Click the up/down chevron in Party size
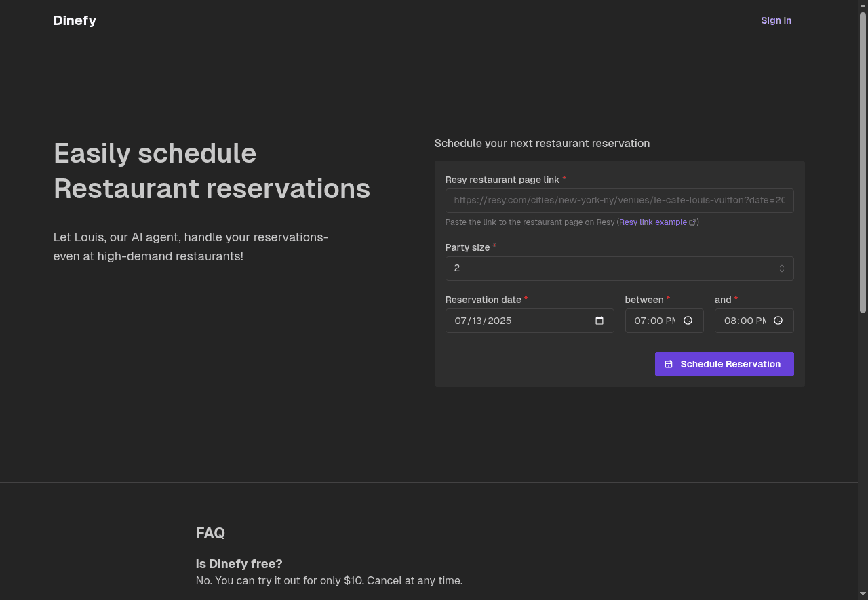Screen dimensions: 868x600 click(x=781, y=268)
